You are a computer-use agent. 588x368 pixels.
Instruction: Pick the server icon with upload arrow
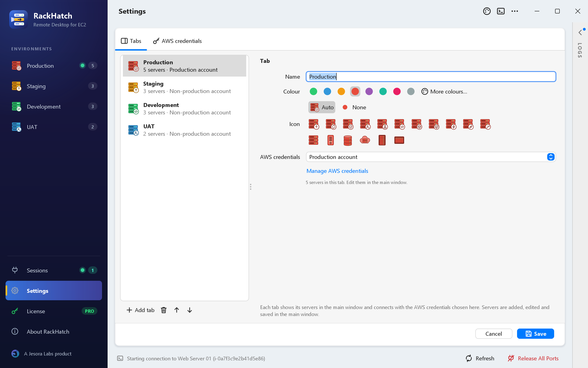click(x=313, y=124)
